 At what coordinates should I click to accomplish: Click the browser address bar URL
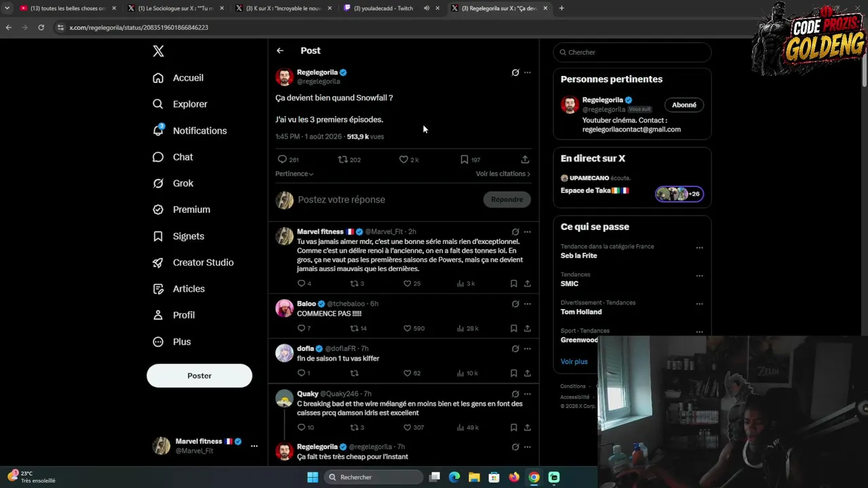138,27
